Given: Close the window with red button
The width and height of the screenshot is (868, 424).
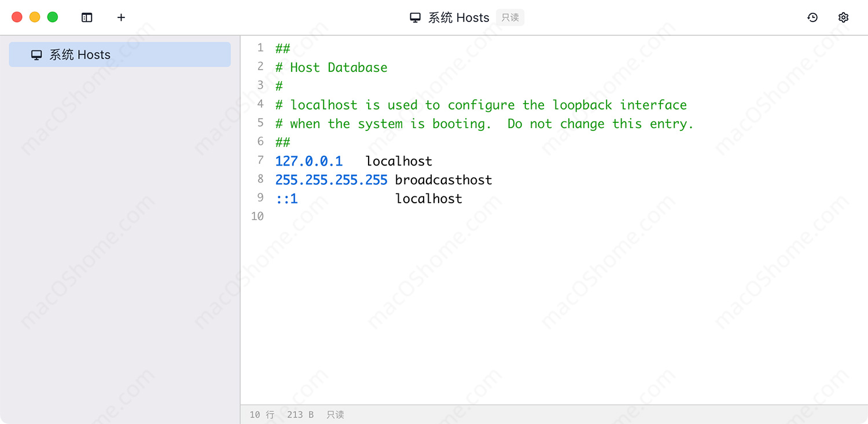Looking at the screenshot, I should pos(17,17).
